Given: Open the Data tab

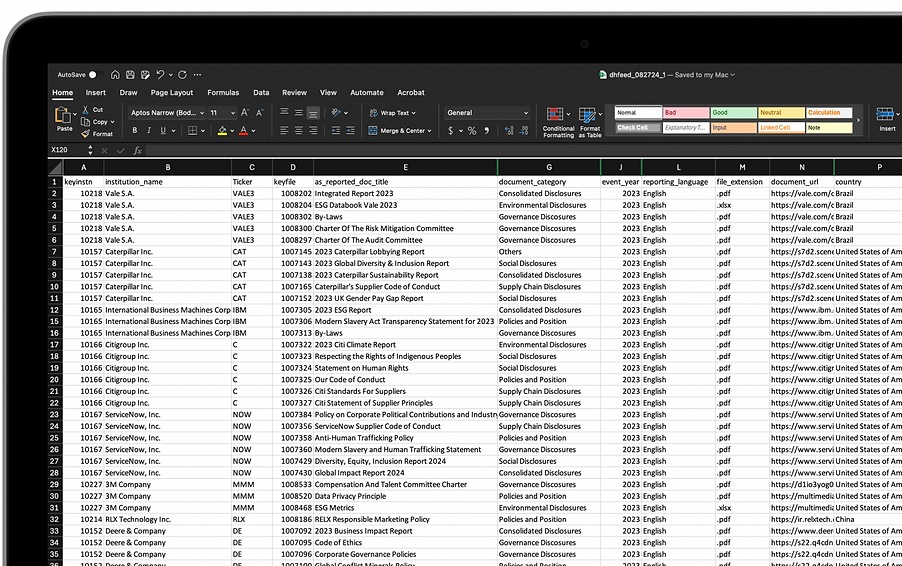Looking at the screenshot, I should [x=261, y=93].
